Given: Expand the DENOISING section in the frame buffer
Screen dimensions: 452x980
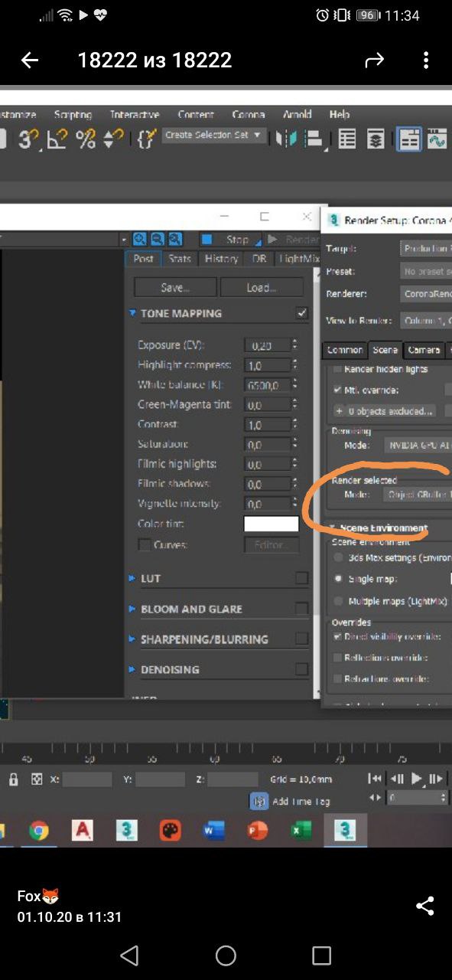Looking at the screenshot, I should (133, 669).
